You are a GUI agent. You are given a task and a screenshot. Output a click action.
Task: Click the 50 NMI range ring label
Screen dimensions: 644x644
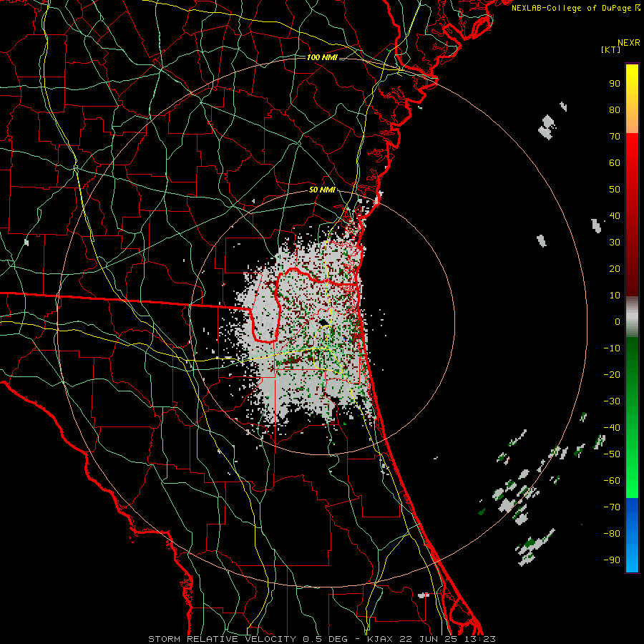322,190
